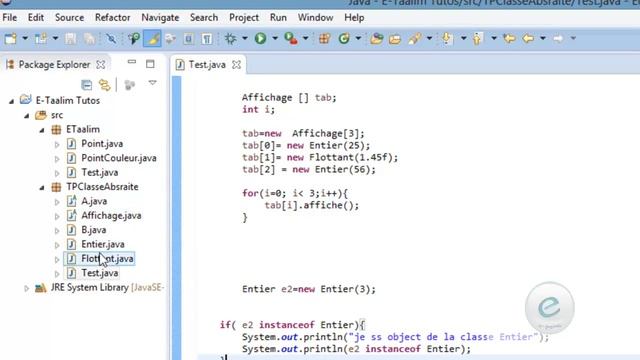The width and height of the screenshot is (640, 360).
Task: Click the Save All toolbar icon
Action: point(89,39)
